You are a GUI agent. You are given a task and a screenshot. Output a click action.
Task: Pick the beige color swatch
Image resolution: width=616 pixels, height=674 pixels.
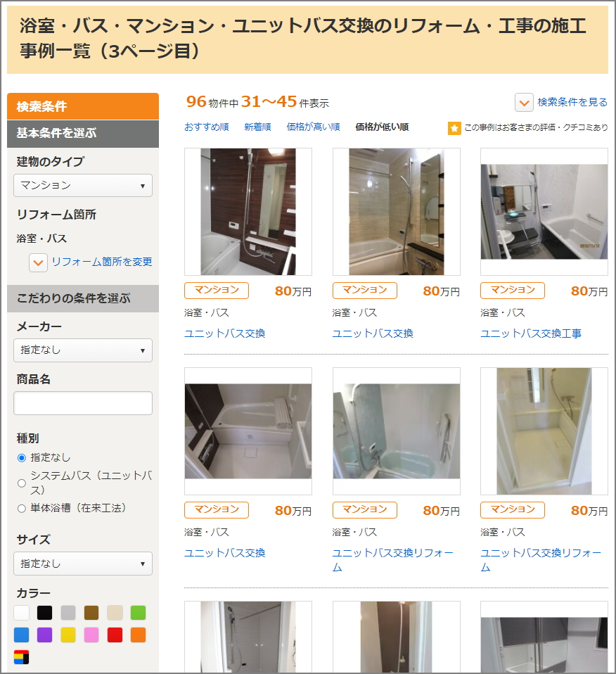[115, 613]
